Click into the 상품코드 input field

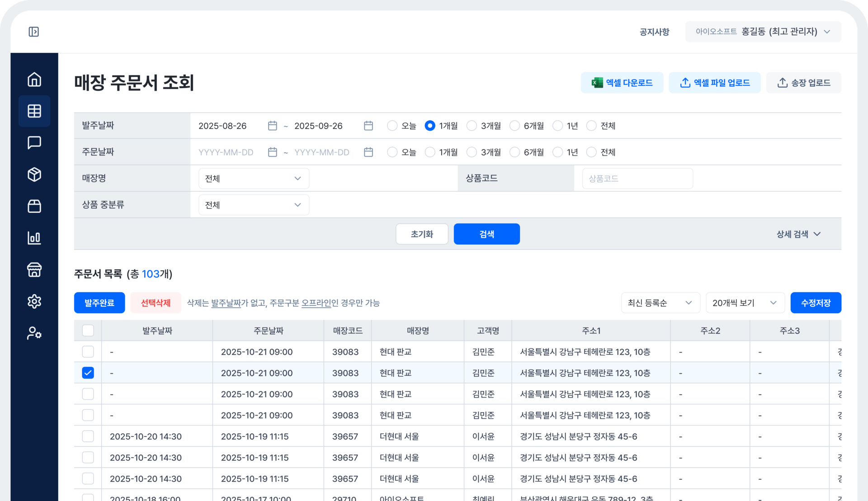pos(637,178)
